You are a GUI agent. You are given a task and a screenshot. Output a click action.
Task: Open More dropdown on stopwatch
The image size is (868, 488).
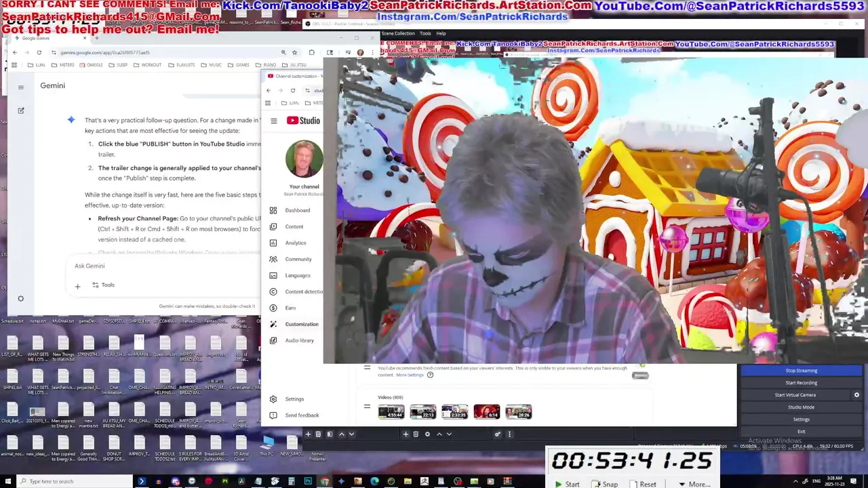coord(694,484)
